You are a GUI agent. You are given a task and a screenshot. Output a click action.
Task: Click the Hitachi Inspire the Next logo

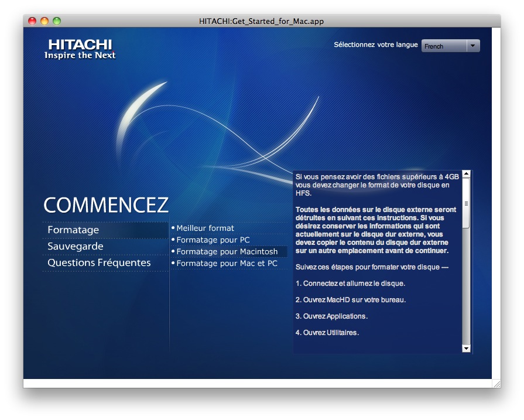click(x=80, y=49)
